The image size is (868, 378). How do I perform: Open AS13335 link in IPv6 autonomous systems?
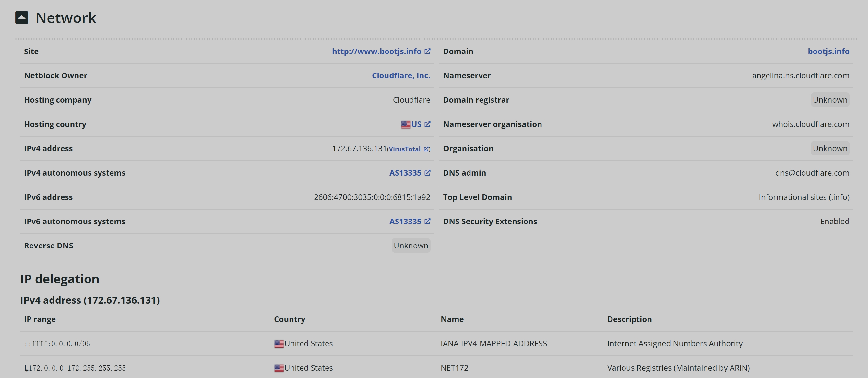[x=405, y=221]
